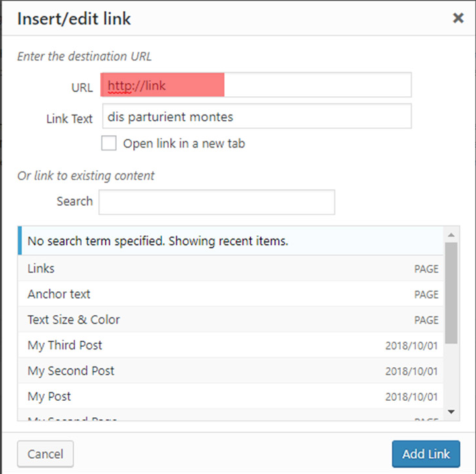Click the results list scrollbar thumb
Viewport: 476px width, 474px height.
[x=451, y=292]
